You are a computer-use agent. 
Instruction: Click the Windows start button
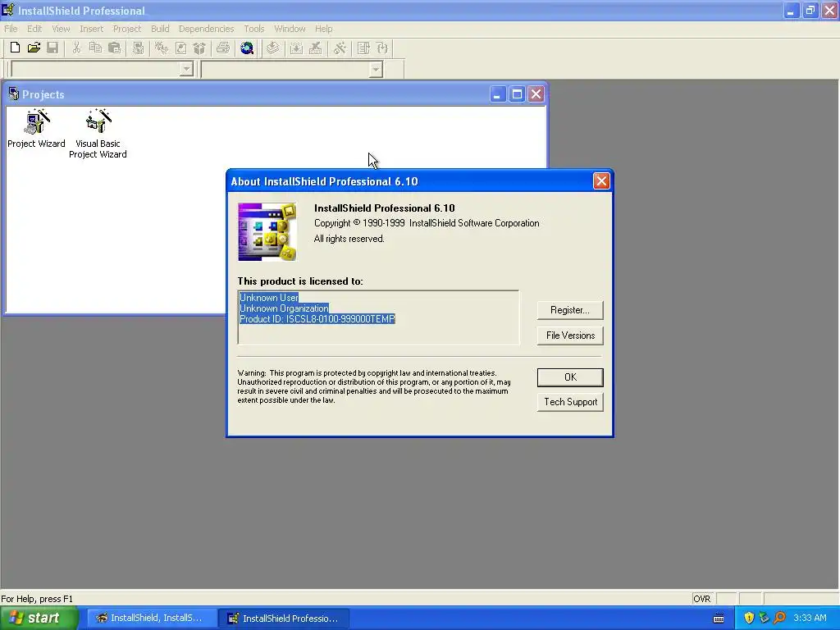[39, 618]
